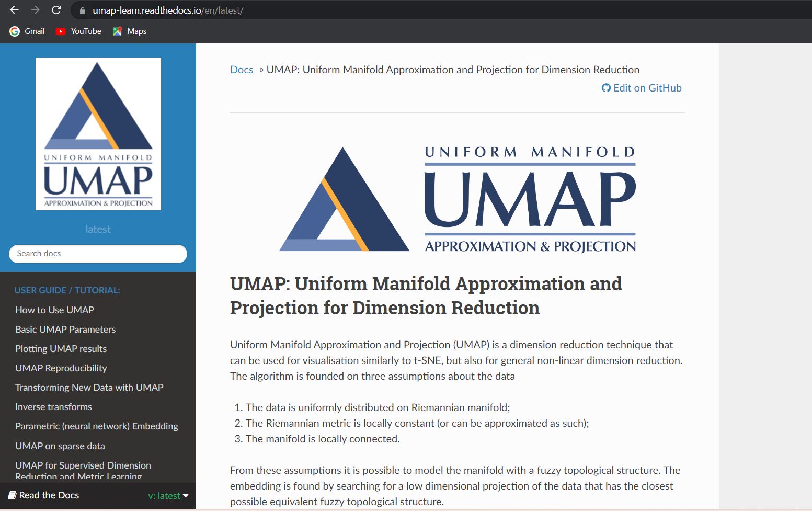This screenshot has height=511, width=812.
Task: Open Basic UMAP Parameters page
Action: click(x=65, y=330)
